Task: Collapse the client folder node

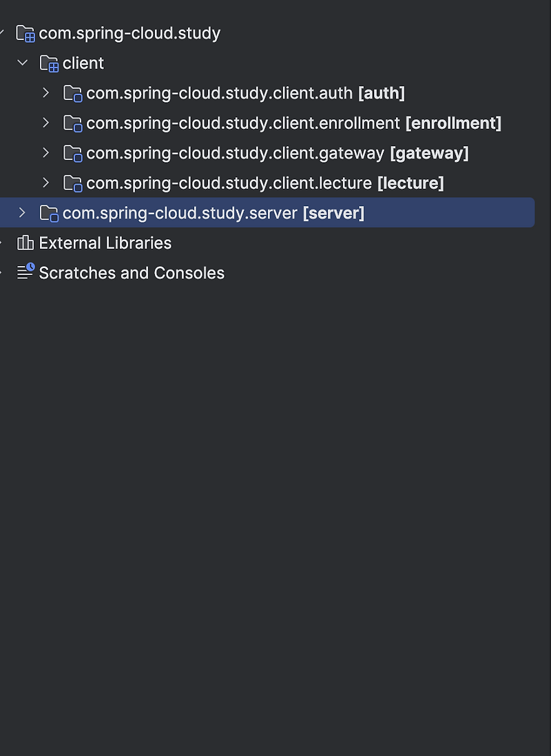Action: pyautogui.click(x=23, y=63)
